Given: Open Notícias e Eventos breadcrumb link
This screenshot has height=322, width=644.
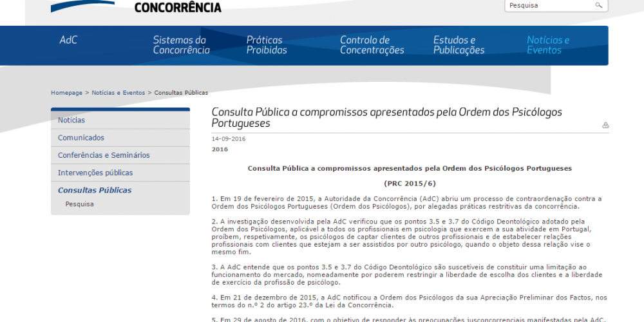Looking at the screenshot, I should click(118, 93).
